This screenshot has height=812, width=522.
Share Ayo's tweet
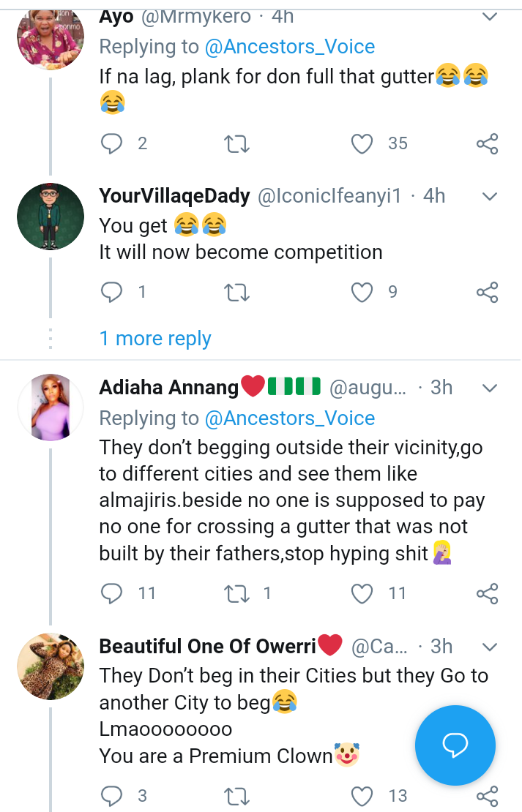tap(488, 143)
